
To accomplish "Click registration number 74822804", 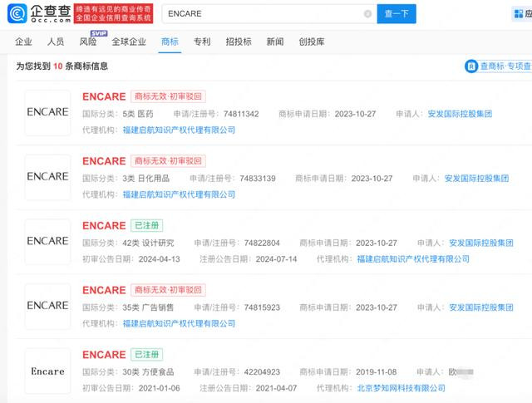I will 262,243.
